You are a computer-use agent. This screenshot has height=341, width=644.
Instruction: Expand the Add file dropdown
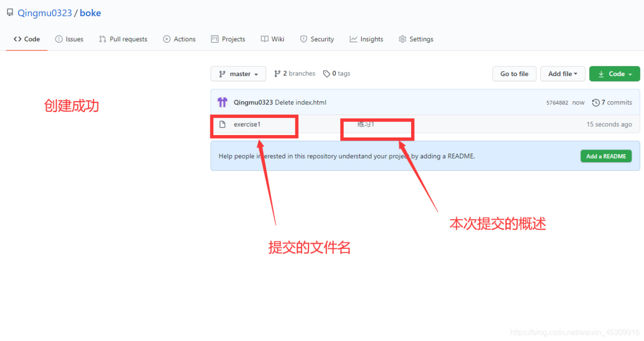point(563,74)
